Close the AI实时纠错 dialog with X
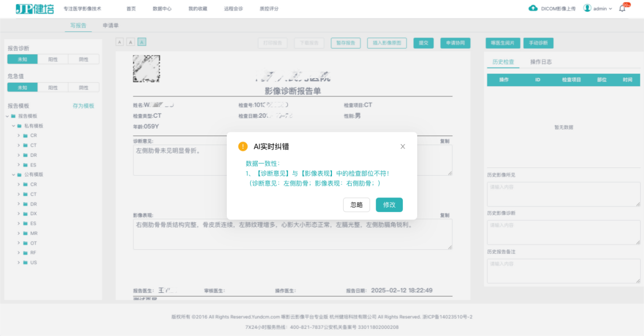This screenshot has width=644, height=336. pyautogui.click(x=403, y=147)
